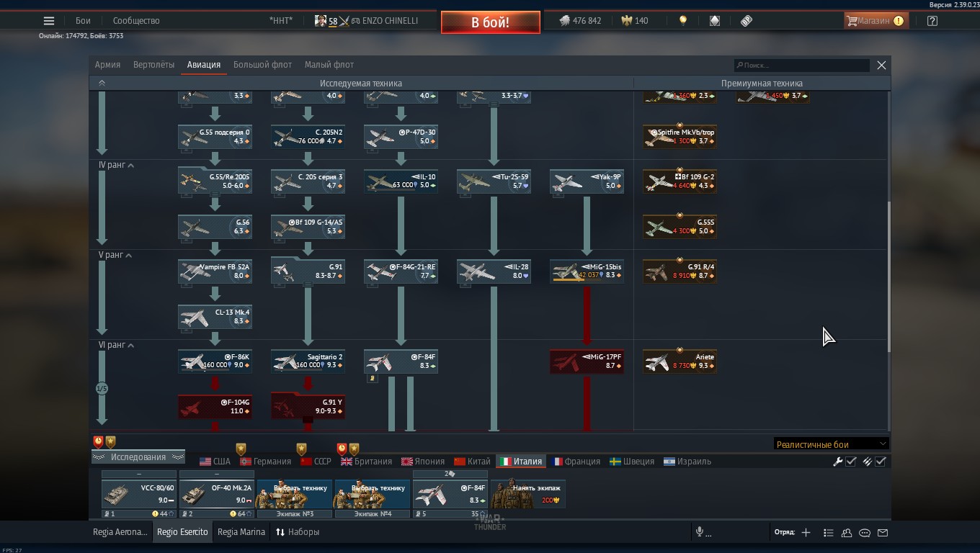
Task: Select the Британия nation tab
Action: click(x=366, y=462)
